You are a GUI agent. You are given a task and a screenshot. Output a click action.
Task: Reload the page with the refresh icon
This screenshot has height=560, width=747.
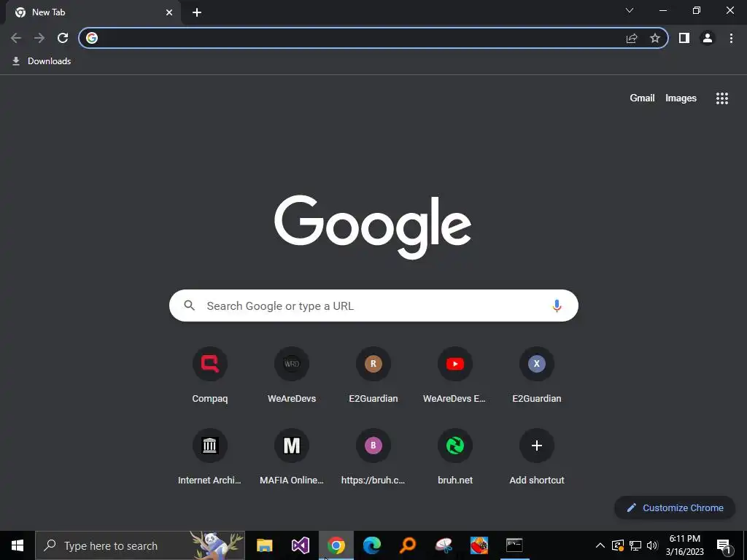(x=63, y=38)
